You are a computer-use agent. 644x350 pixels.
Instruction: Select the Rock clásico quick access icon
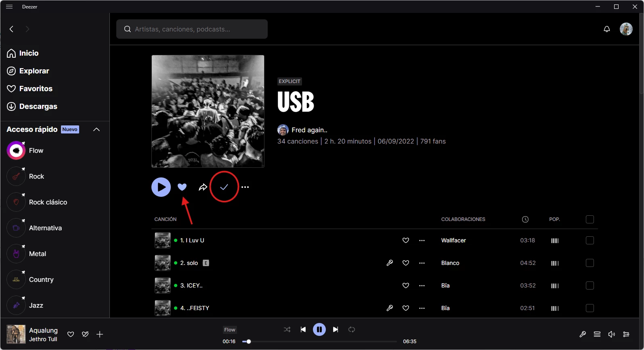point(16,202)
